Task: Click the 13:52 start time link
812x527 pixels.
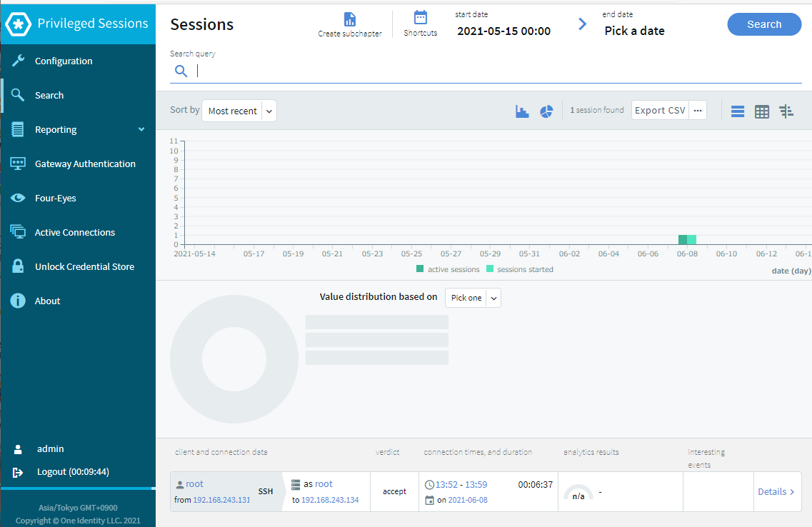Action: [446, 485]
